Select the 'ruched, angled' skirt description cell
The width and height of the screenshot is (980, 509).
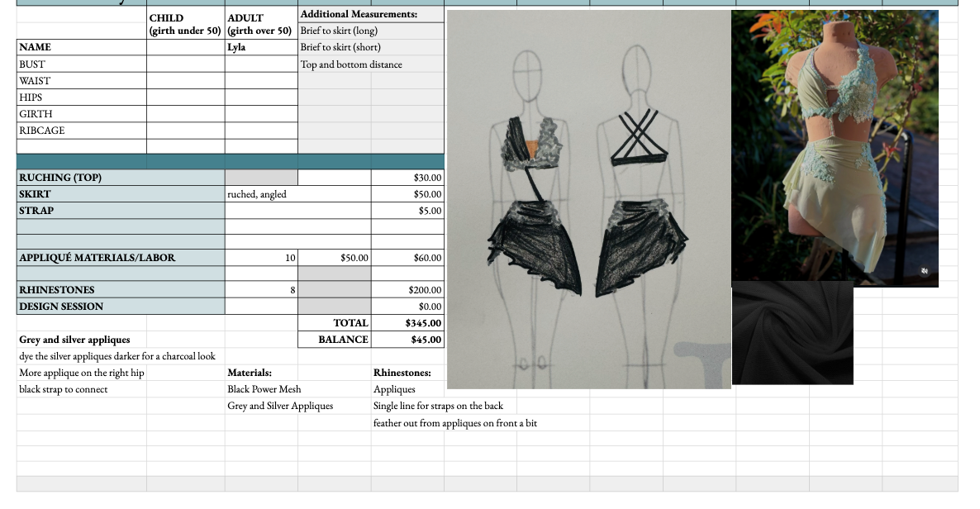click(x=298, y=194)
